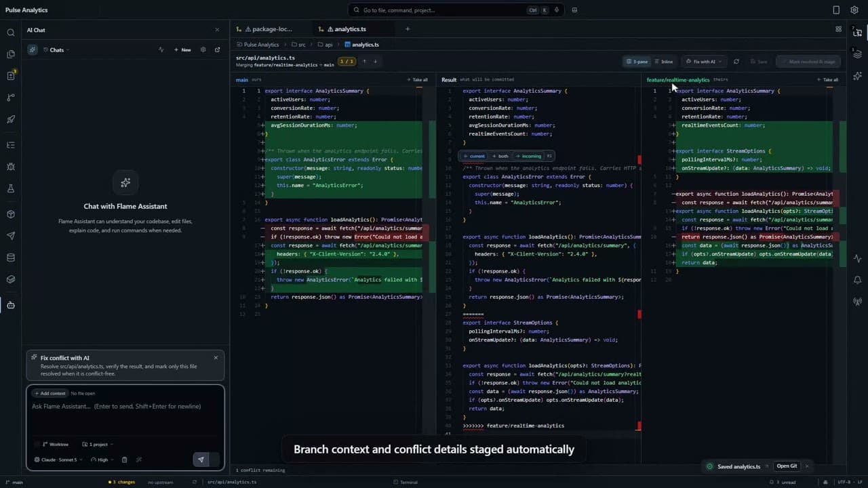Viewport: 868px width, 488px height.
Task: Click Open Git in saved notification
Action: (x=787, y=466)
